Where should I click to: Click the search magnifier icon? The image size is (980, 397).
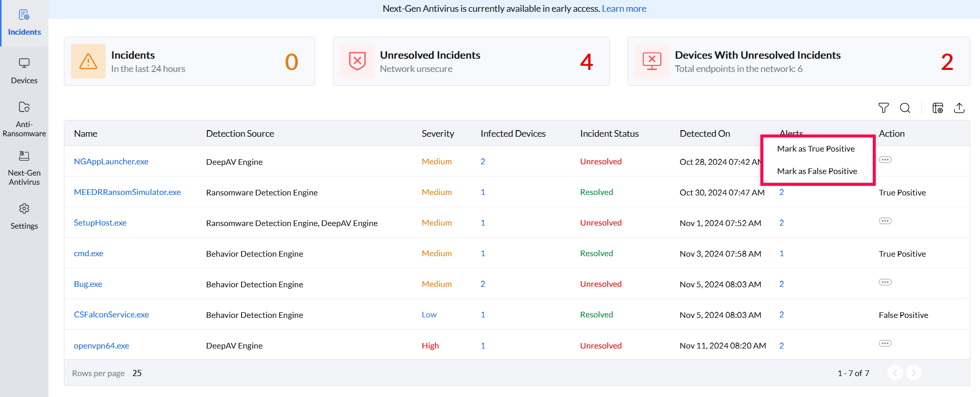pyautogui.click(x=905, y=108)
